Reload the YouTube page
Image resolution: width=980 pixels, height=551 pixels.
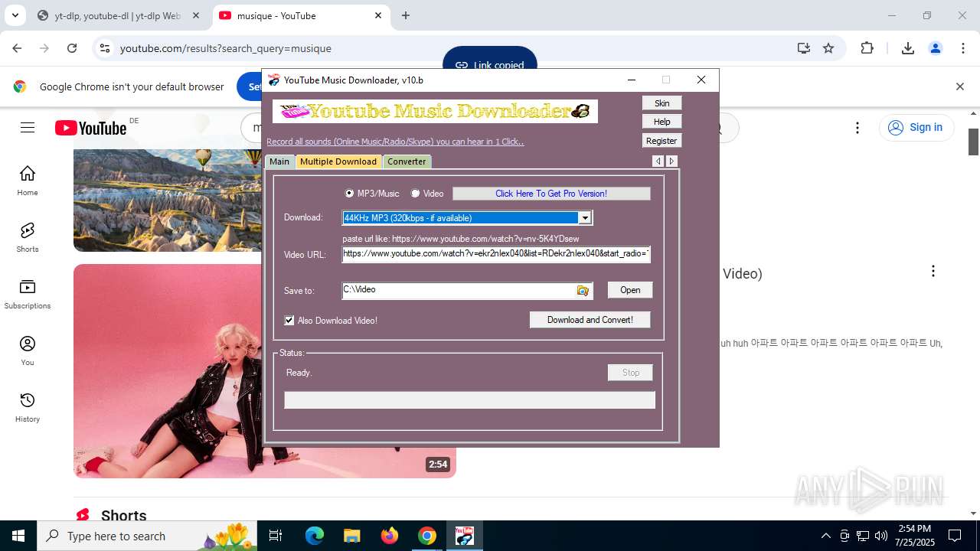[72, 48]
